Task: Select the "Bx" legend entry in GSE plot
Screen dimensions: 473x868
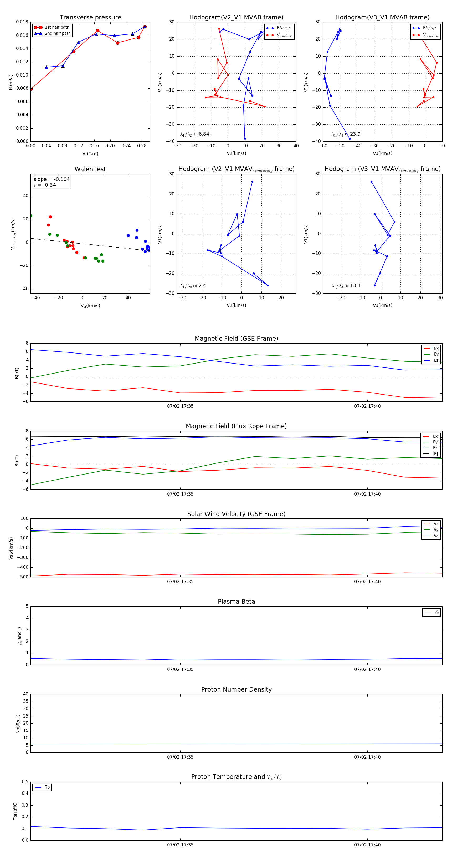Action: [431, 349]
